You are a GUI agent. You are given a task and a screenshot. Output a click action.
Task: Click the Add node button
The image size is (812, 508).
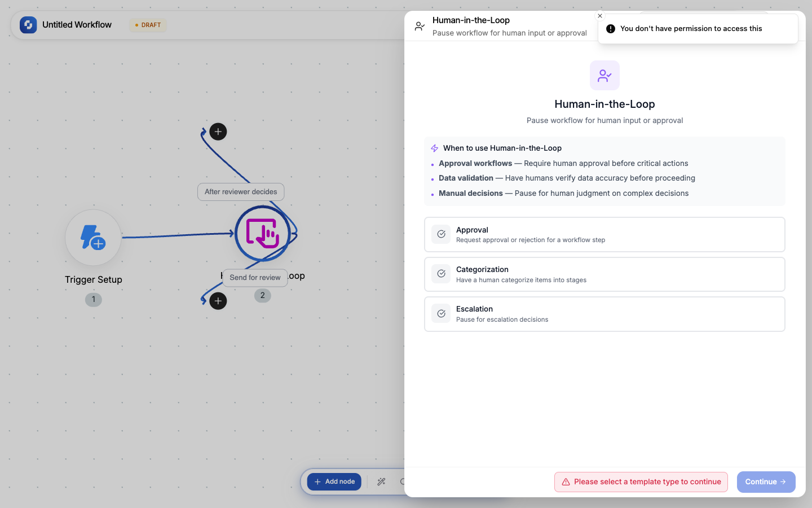(334, 481)
